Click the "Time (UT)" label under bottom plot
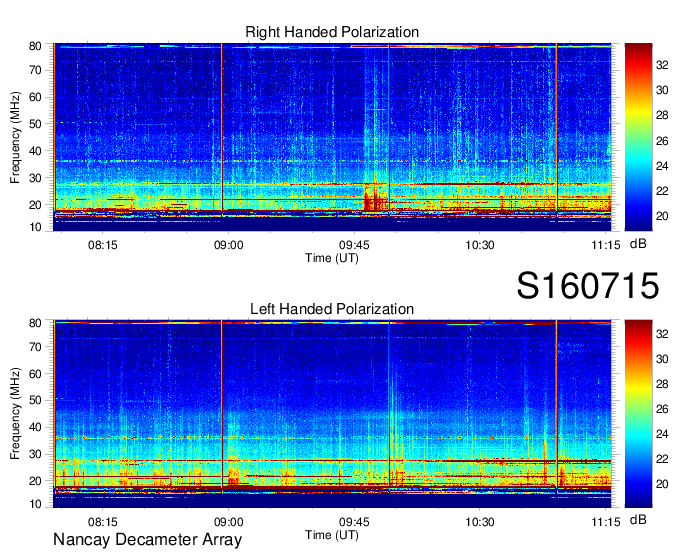This screenshot has height=552, width=680. point(332,535)
